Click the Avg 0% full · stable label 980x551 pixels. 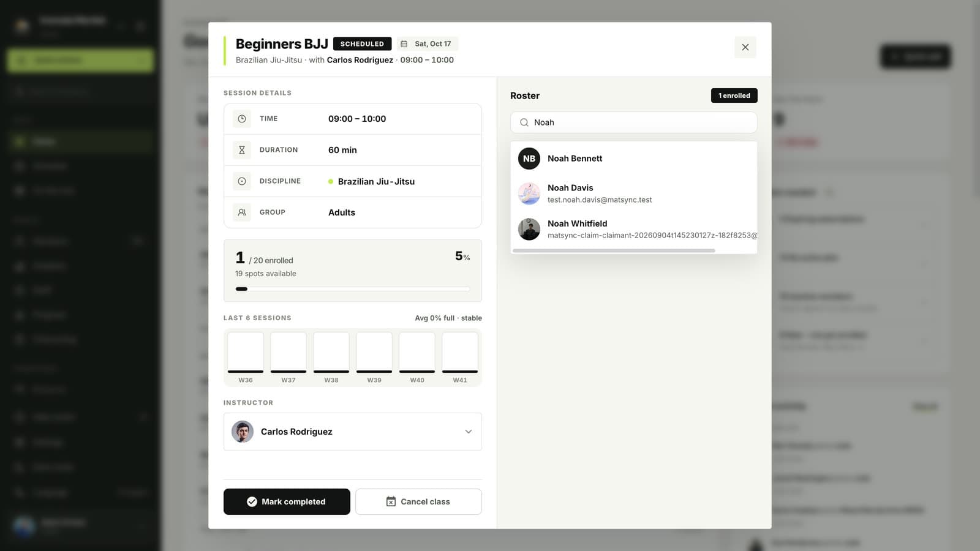click(448, 318)
